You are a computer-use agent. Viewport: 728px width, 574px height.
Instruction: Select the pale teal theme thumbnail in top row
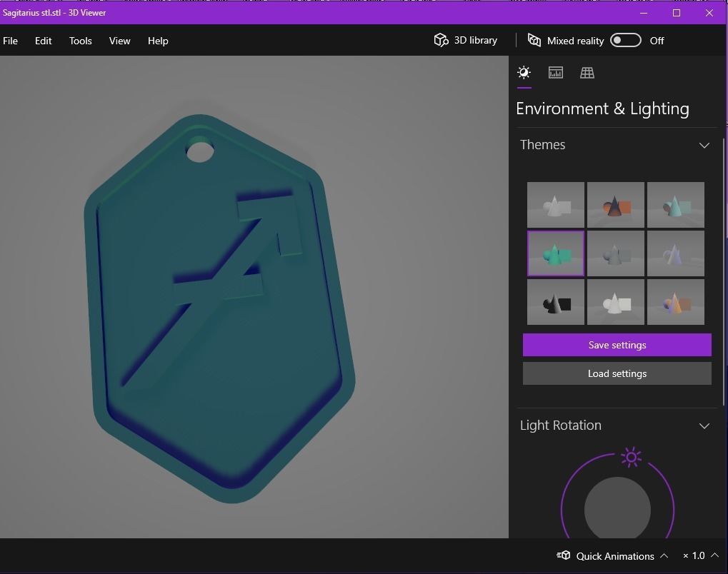coord(676,205)
